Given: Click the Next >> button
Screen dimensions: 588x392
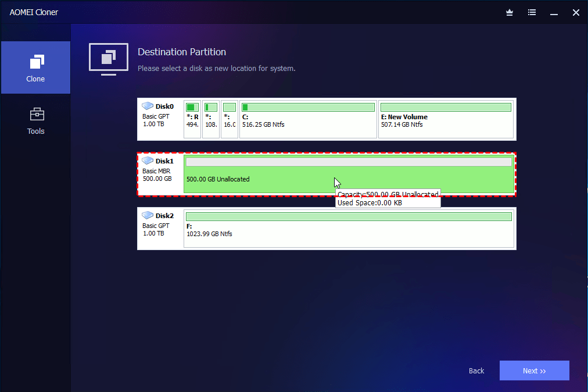Looking at the screenshot, I should point(535,370).
